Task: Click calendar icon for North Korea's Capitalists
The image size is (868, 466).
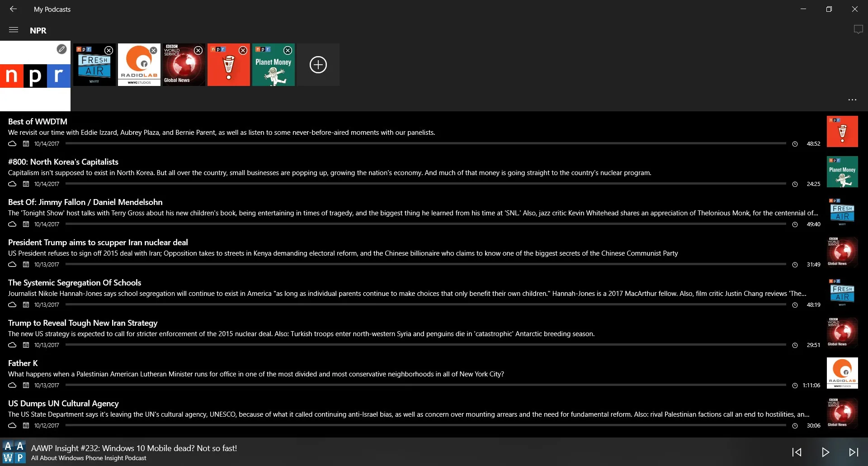Action: [x=26, y=184]
